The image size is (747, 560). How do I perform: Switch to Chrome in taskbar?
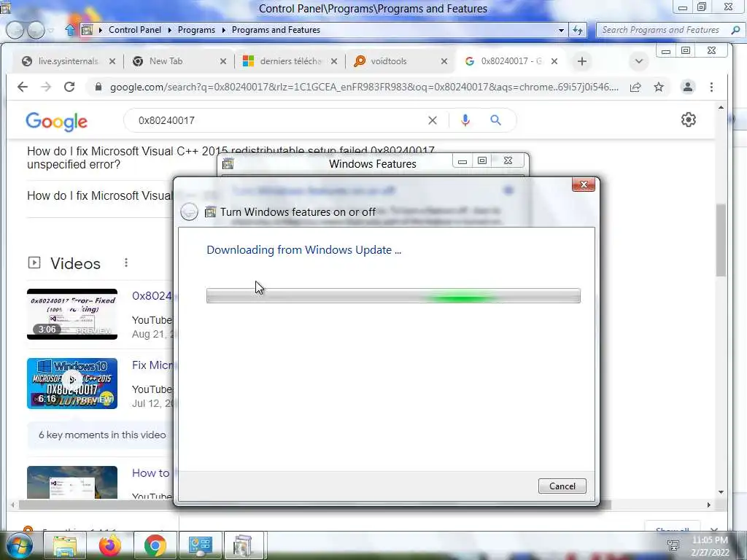click(155, 545)
